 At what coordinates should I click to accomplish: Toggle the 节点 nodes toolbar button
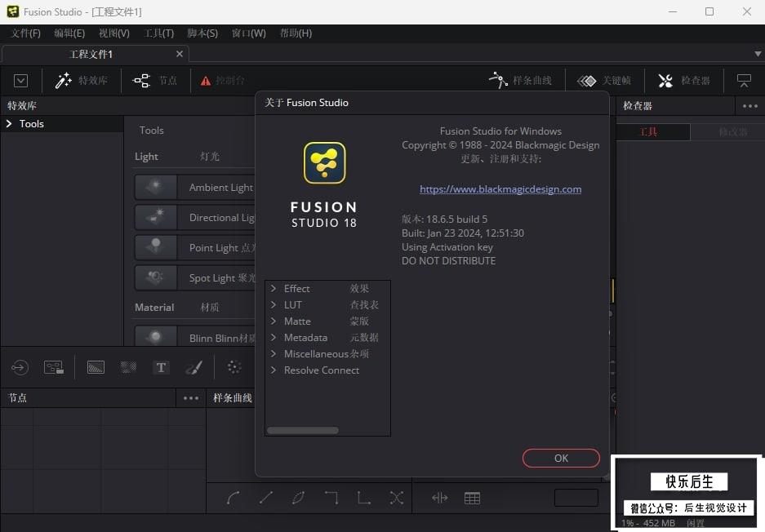(155, 81)
